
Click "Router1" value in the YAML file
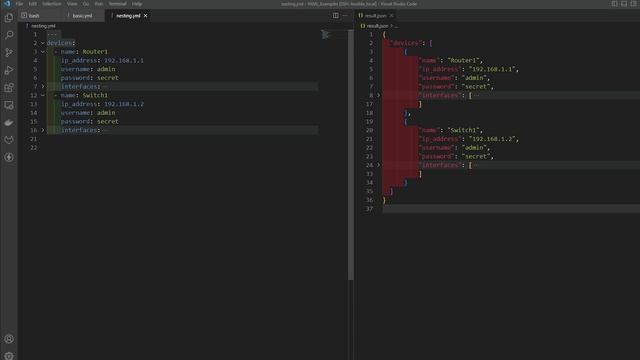tap(95, 52)
